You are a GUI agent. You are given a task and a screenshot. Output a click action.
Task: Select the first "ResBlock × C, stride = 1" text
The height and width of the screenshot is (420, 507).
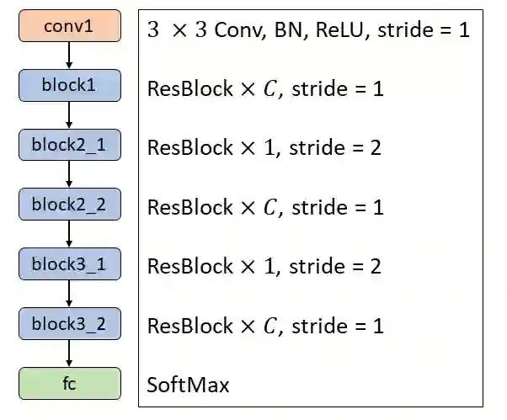click(265, 88)
